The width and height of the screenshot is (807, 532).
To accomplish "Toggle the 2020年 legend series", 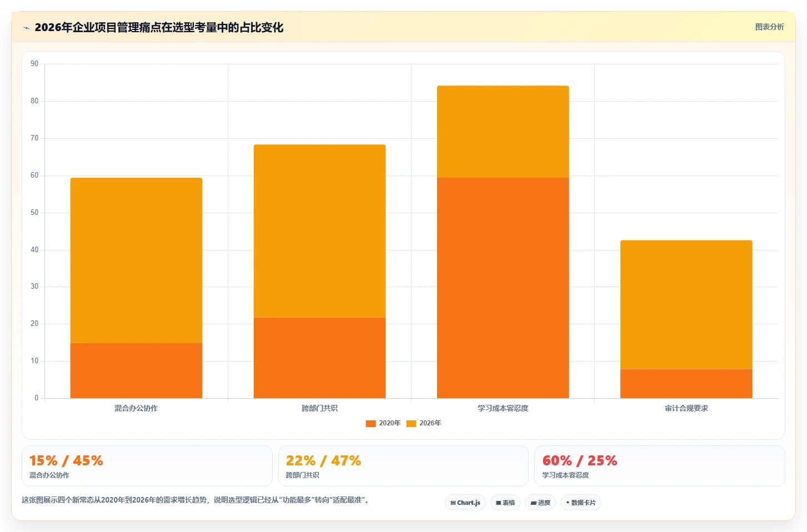I will pos(383,423).
